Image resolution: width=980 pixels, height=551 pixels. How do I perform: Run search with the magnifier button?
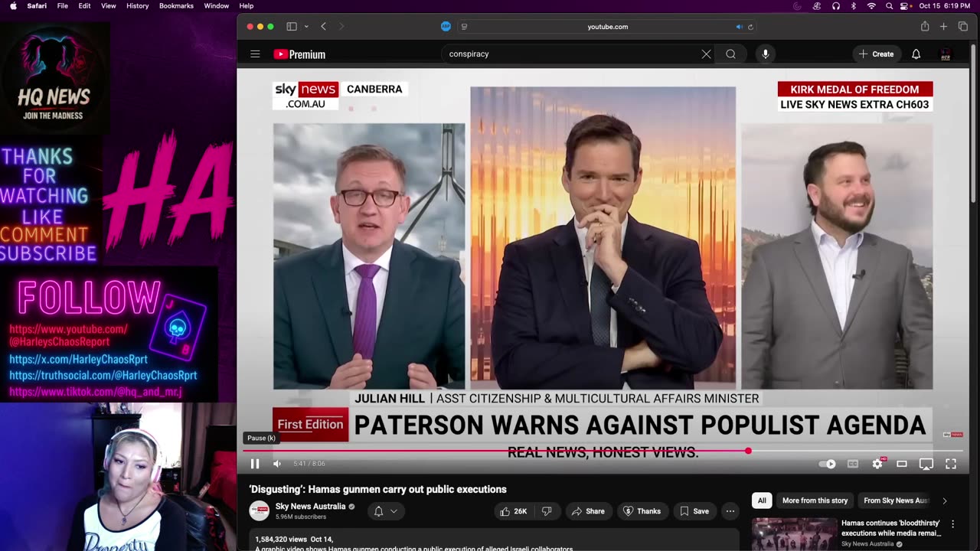[x=730, y=54]
